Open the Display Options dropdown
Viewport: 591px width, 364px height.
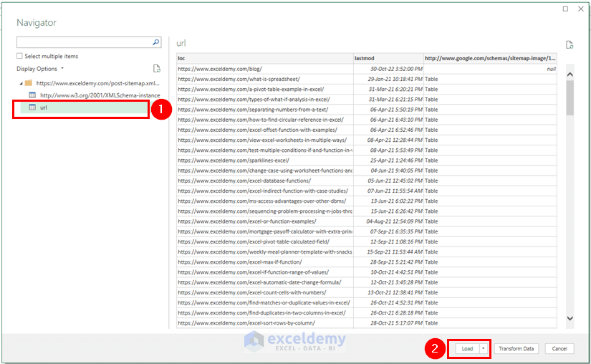coord(40,69)
